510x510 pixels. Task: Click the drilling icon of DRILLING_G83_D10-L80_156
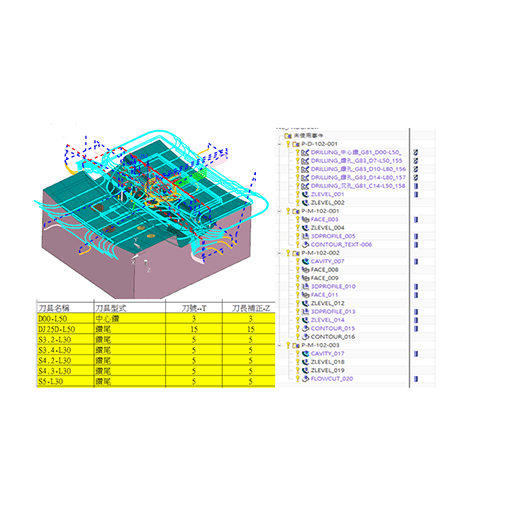pos(305,169)
